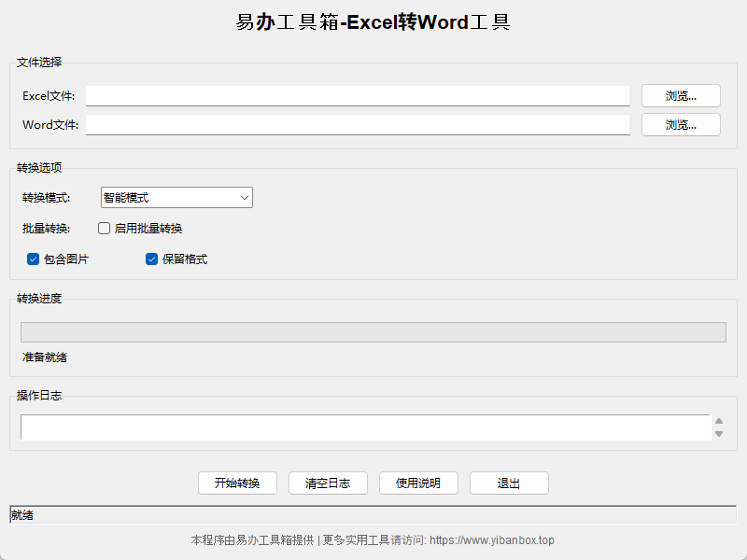
Task: Clear the log using 清空日志
Action: 328,483
